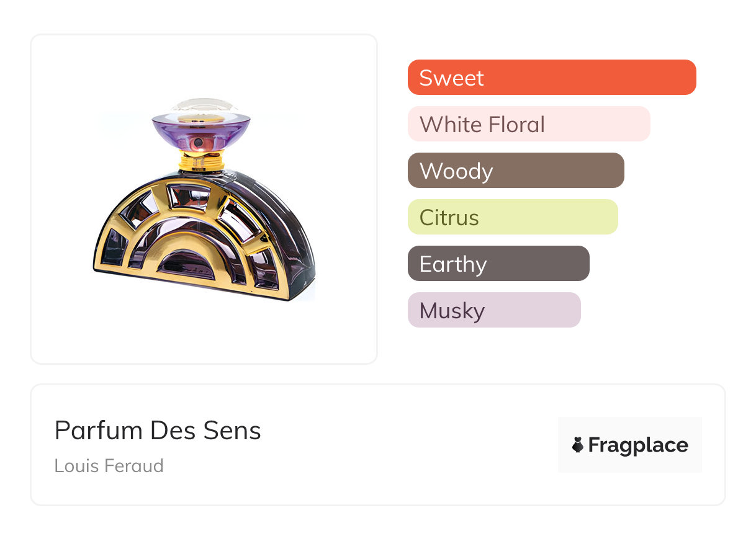
Task: Pick the lavender Musky accord bar
Action: tap(494, 310)
